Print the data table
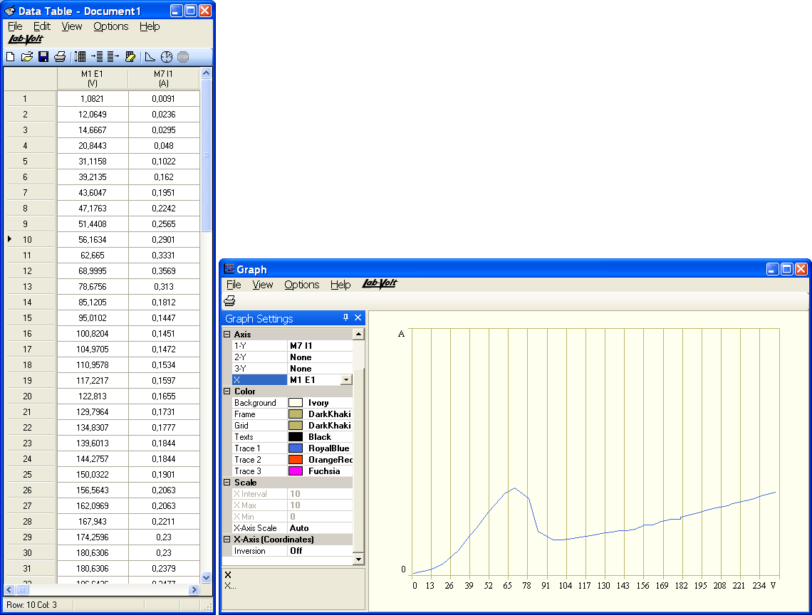 coord(60,57)
